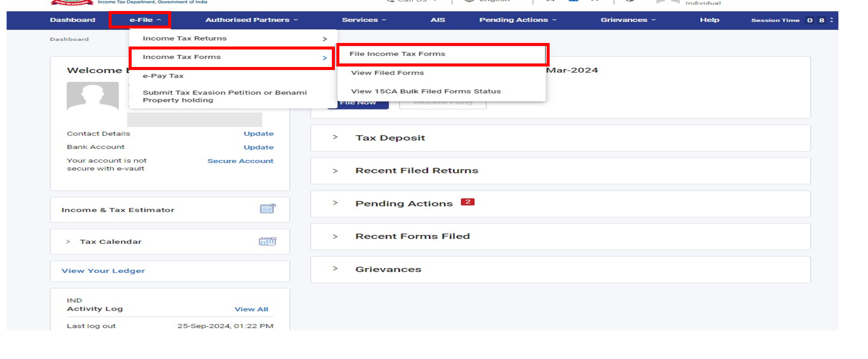Click the profile avatar placeholder image

93,95
